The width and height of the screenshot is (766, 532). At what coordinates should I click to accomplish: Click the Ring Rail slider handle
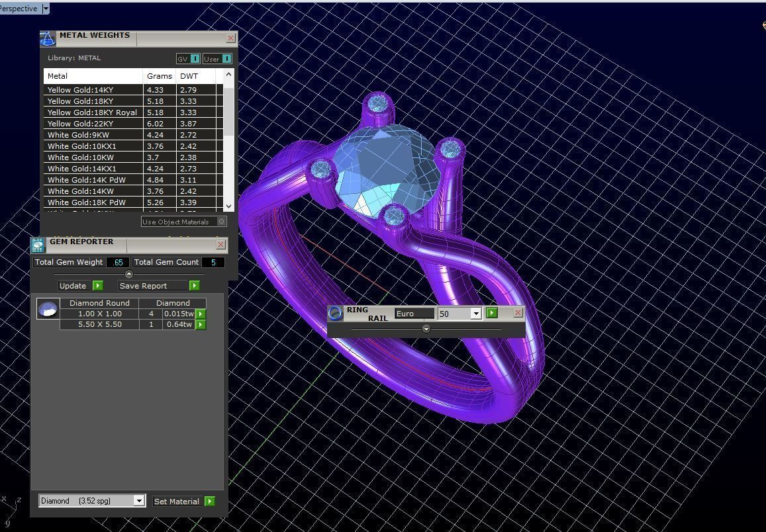(426, 329)
